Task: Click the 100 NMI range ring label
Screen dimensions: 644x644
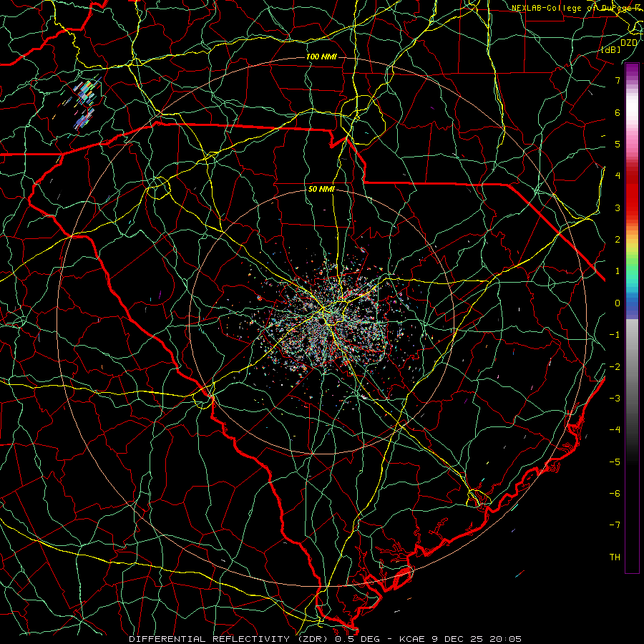Action: pyautogui.click(x=321, y=57)
